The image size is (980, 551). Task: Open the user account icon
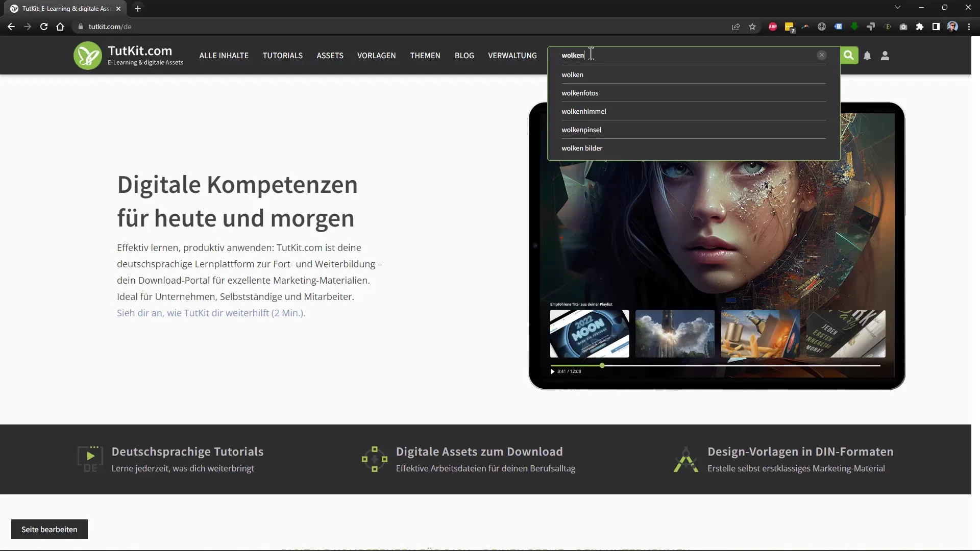tap(885, 56)
